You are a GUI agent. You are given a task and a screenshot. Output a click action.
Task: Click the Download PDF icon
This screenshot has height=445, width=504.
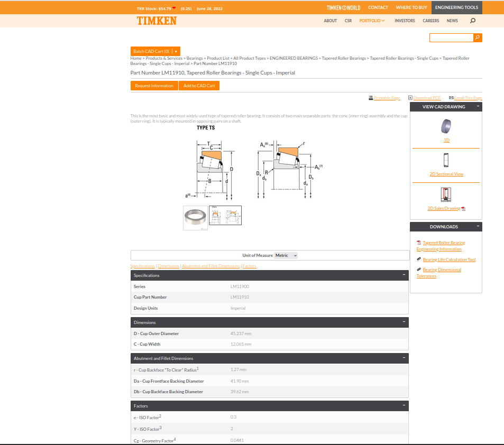(x=410, y=98)
